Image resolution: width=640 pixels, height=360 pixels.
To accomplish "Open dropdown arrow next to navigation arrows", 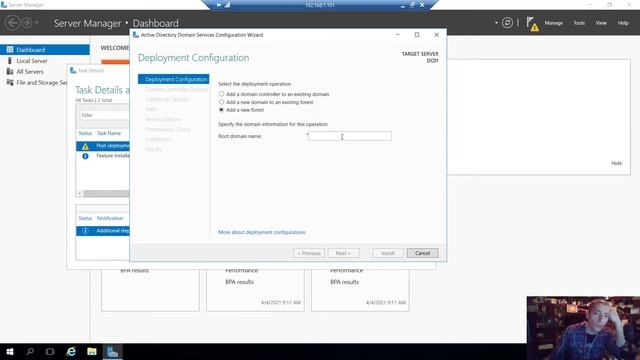I will [x=37, y=22].
